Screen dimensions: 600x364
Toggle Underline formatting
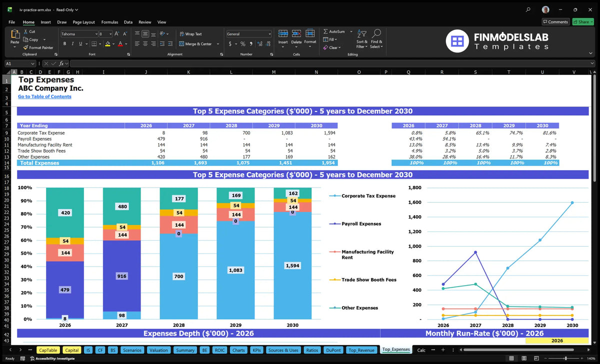(x=79, y=44)
